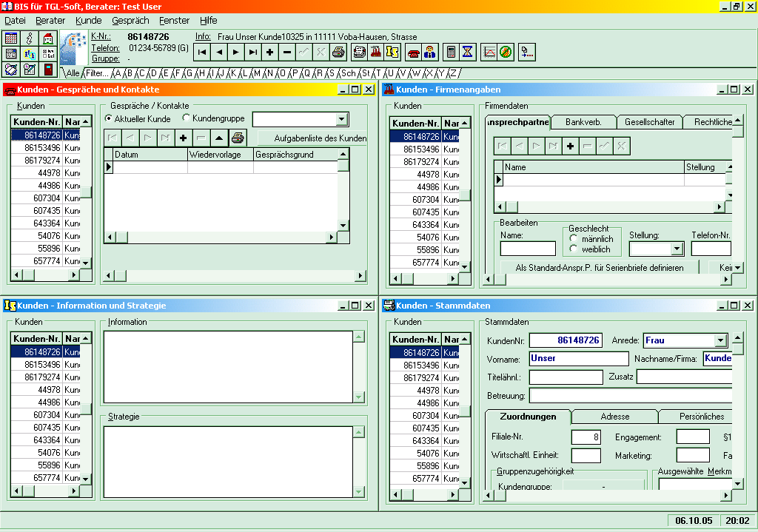Click inside the Information text area
The width and height of the screenshot is (758, 532).
tap(228, 367)
